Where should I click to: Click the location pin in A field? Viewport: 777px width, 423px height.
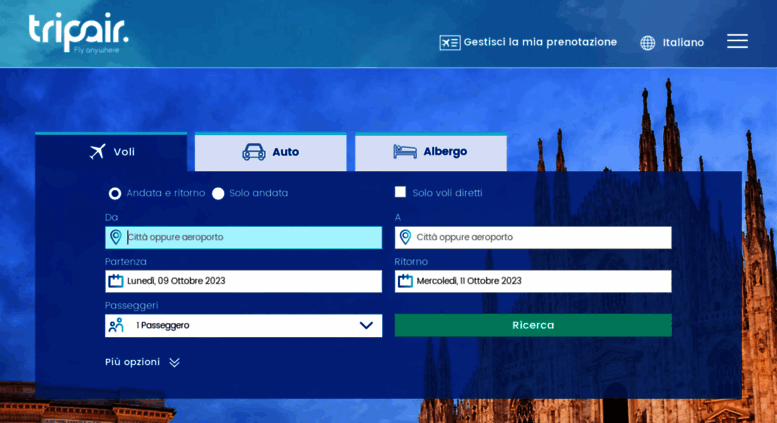tap(405, 237)
